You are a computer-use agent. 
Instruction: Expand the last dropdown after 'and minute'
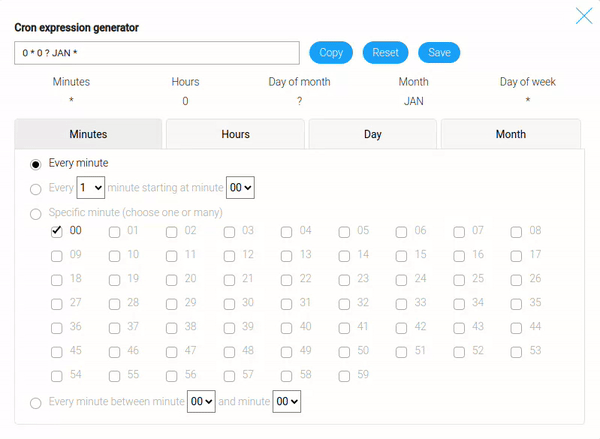click(287, 401)
